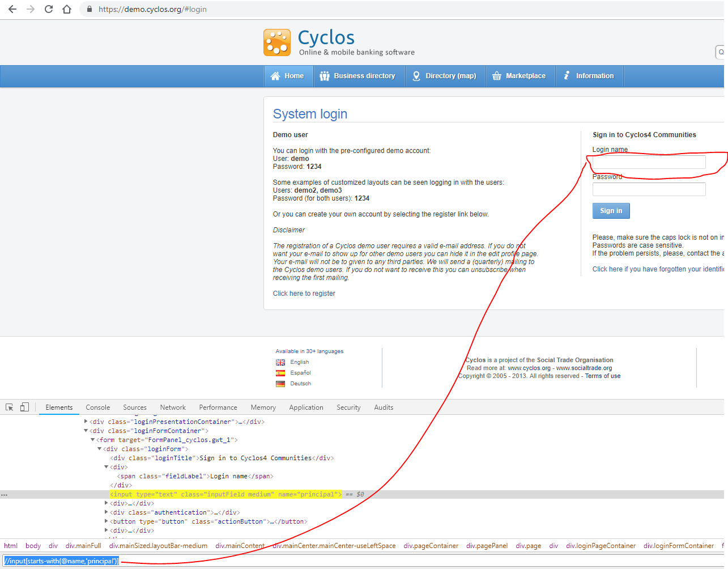This screenshot has width=728, height=569.
Task: Open the Information navigation tab
Action: point(589,76)
